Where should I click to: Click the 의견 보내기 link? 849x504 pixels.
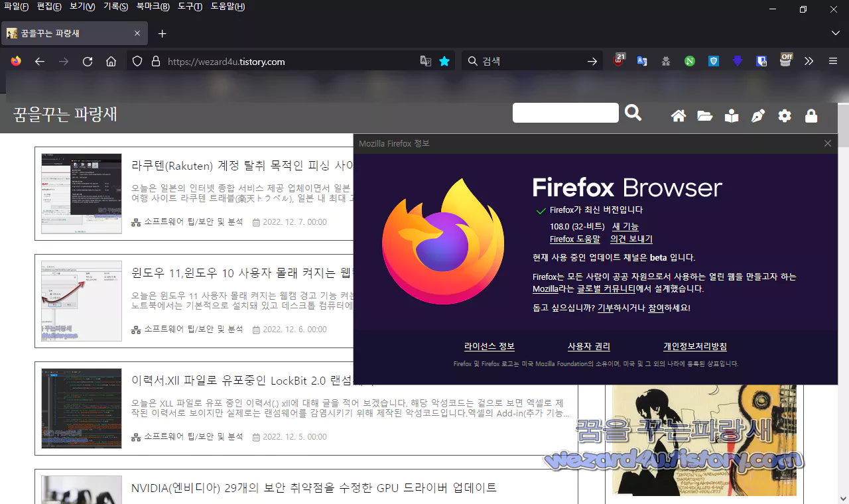pos(631,239)
